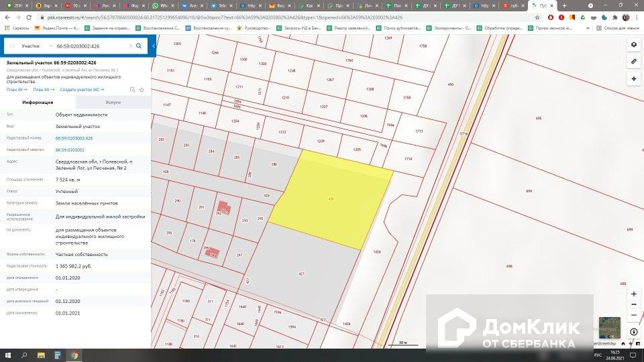Open the map layers panel
The image size is (644, 362).
pos(634,44)
